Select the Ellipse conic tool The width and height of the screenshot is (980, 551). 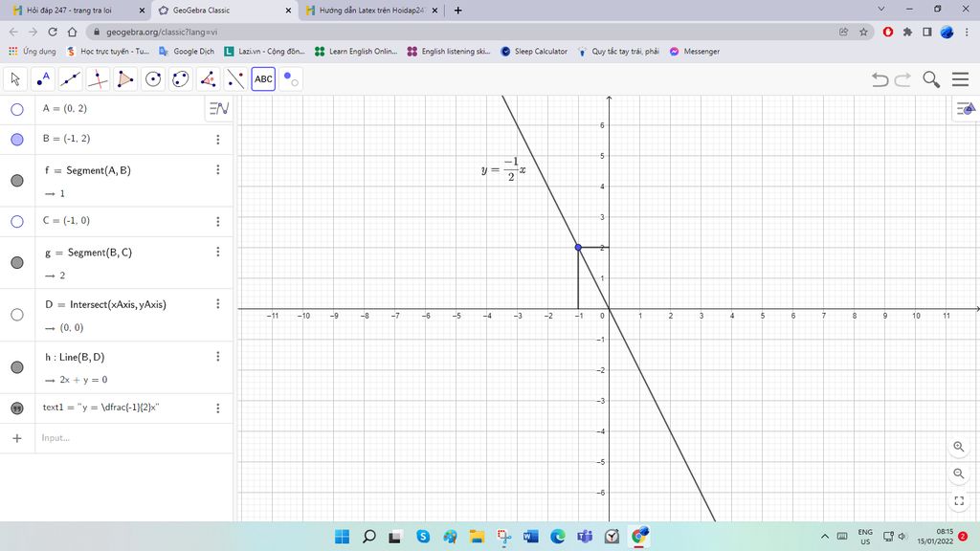[x=181, y=79]
